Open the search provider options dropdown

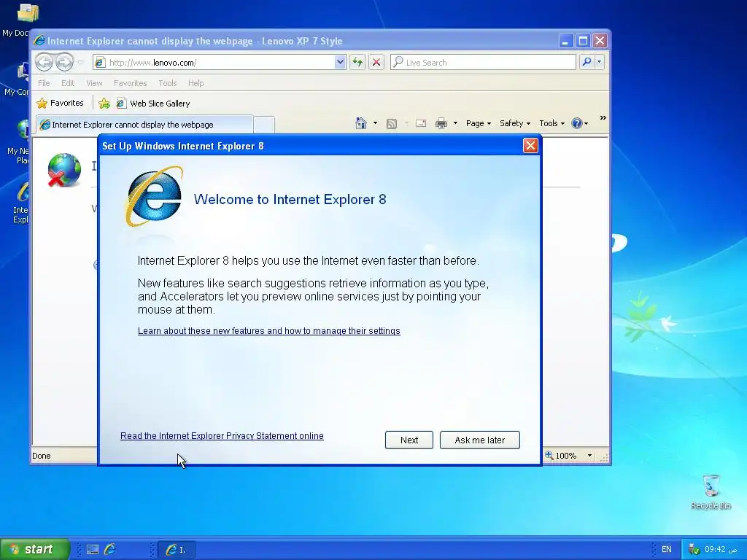pyautogui.click(x=600, y=62)
